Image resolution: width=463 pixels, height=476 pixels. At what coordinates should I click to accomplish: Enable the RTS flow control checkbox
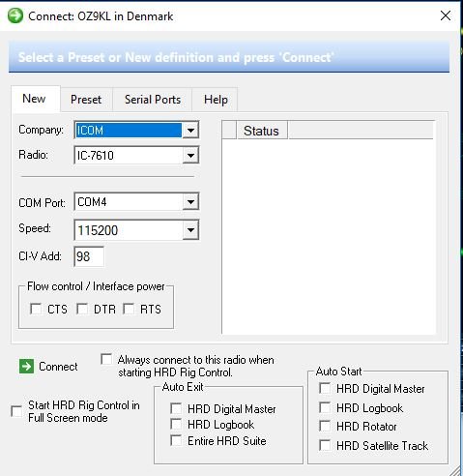click(x=129, y=309)
